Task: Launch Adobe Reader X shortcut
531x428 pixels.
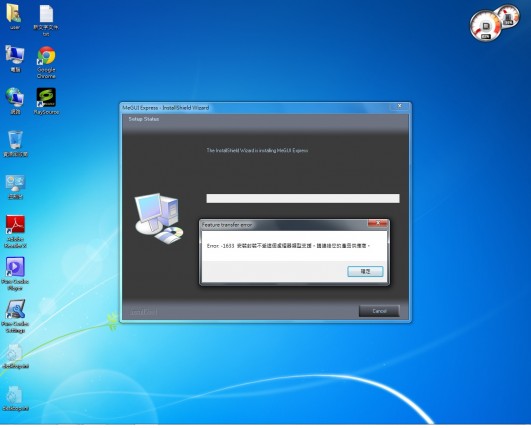Action: click(15, 232)
